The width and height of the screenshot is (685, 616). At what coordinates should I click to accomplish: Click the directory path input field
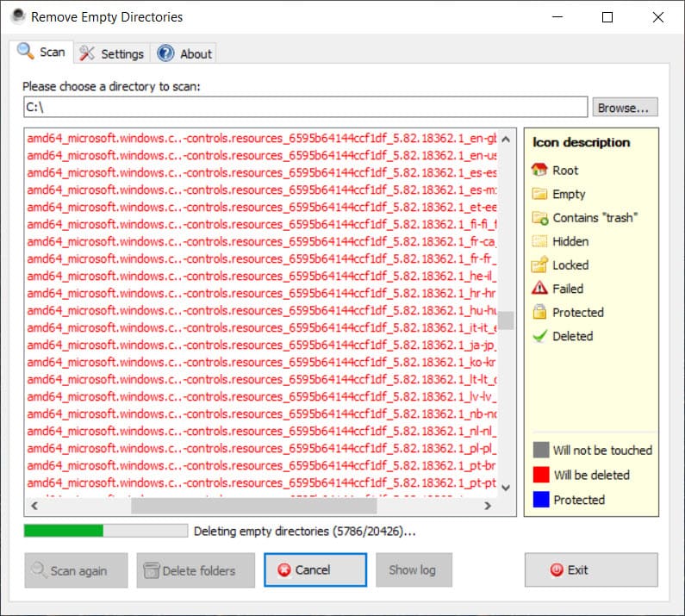click(x=305, y=108)
